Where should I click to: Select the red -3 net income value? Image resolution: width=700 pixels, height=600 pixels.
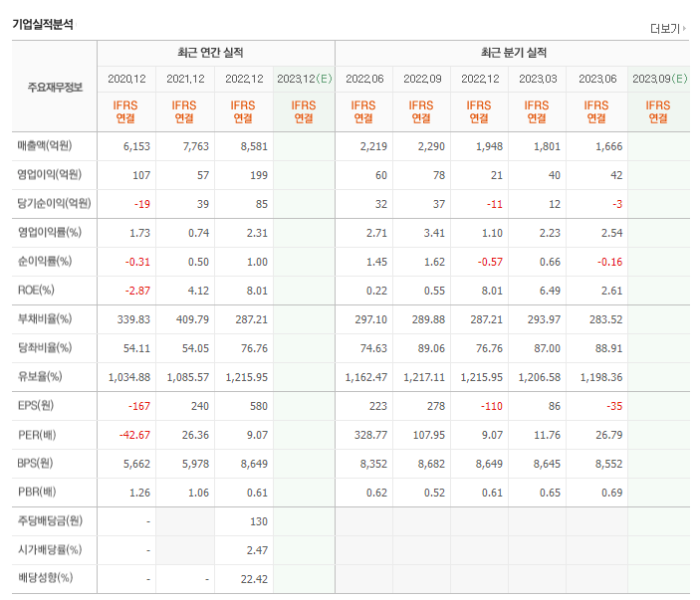[x=617, y=204]
